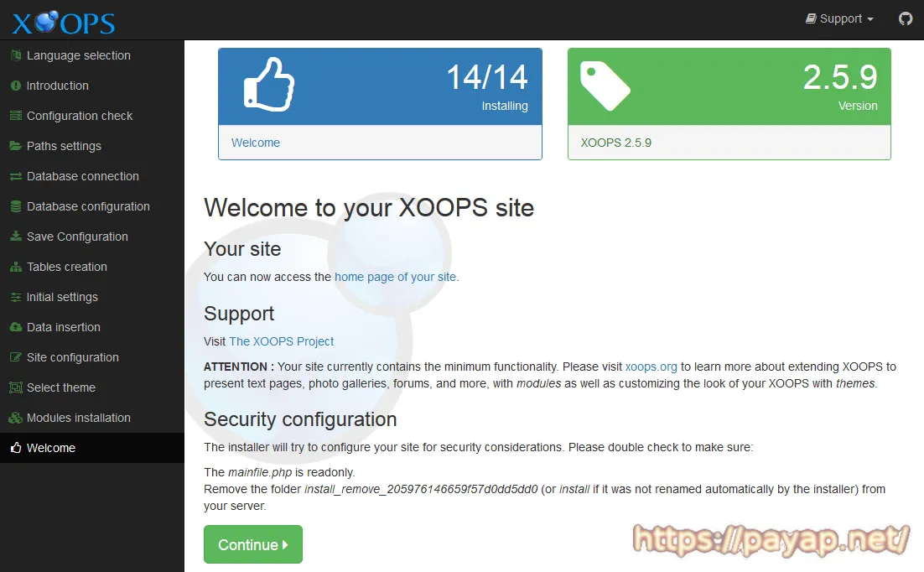Open Select theme step
This screenshot has height=572, width=924.
[92, 387]
